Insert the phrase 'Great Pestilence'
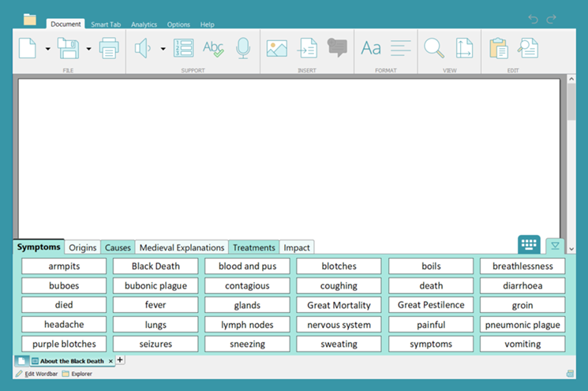588x391 pixels. point(431,305)
